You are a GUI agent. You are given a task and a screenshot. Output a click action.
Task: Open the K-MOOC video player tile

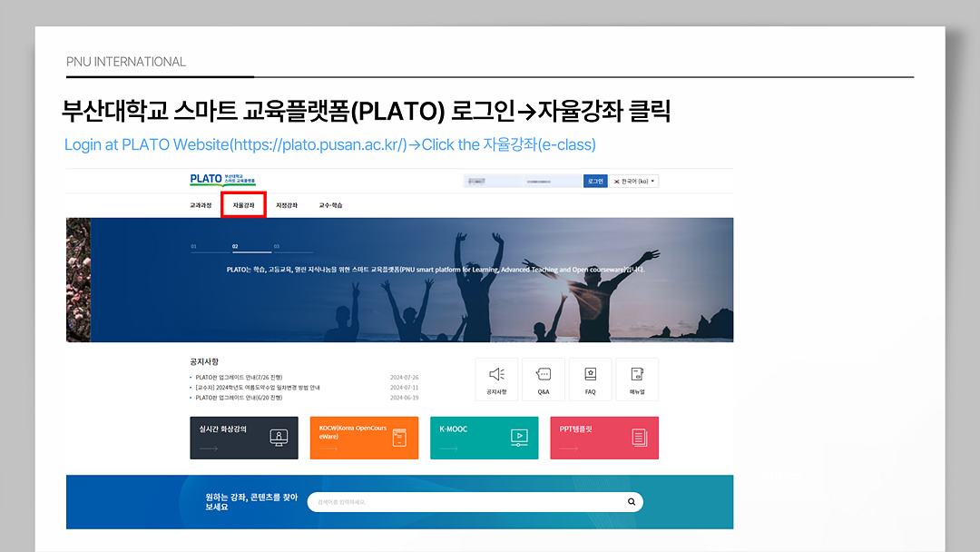[x=484, y=438]
